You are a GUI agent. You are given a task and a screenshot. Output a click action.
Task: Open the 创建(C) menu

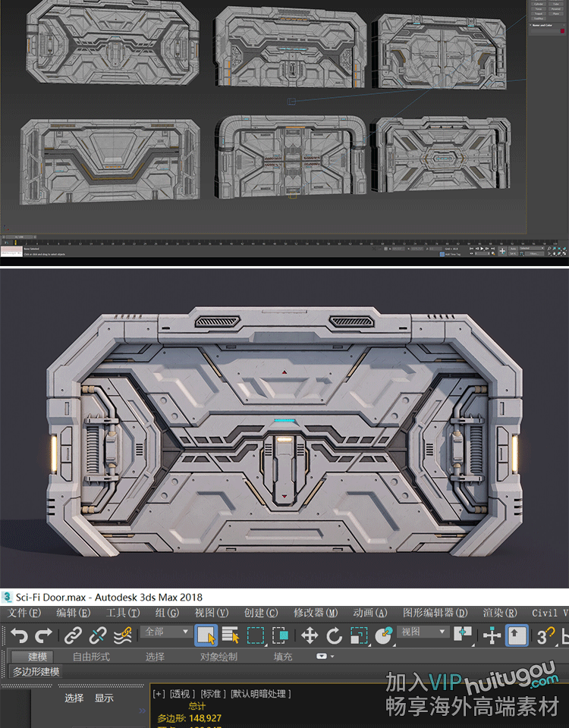261,613
